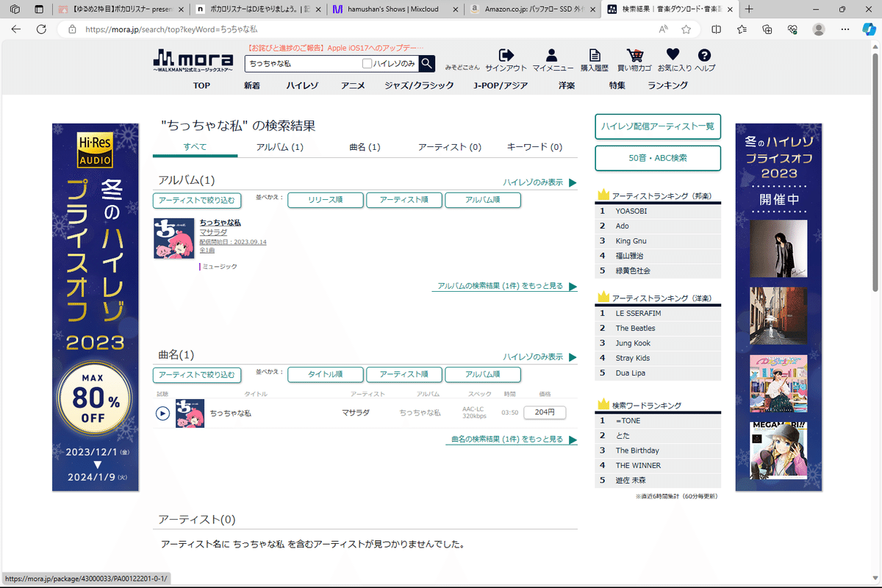
Task: Click the search keyword input field
Action: coord(303,64)
